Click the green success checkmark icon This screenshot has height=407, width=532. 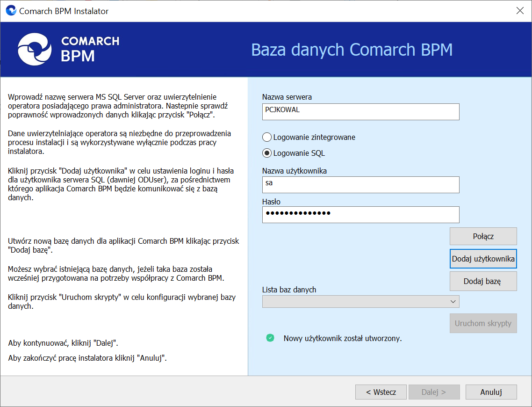[x=270, y=338]
